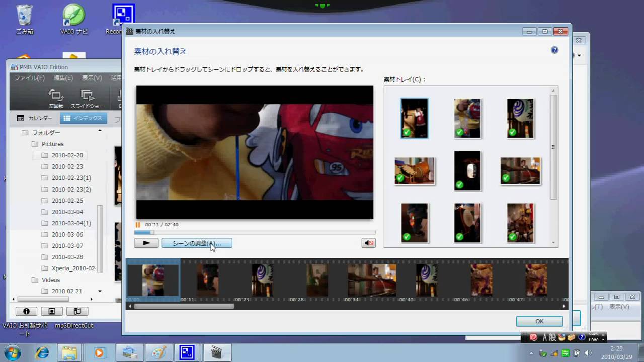
Task: Select the timeline scene starting at 00:40
Action: click(x=427, y=281)
